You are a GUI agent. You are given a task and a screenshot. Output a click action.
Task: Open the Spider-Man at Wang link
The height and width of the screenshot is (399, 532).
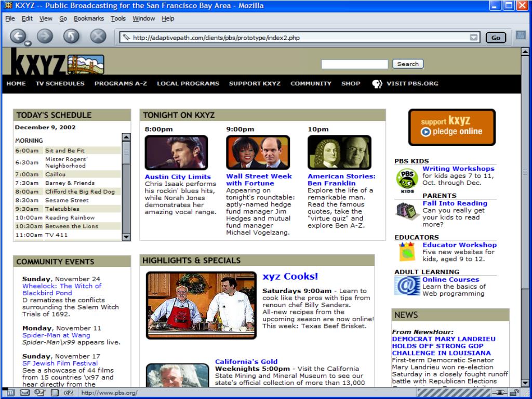(56, 335)
